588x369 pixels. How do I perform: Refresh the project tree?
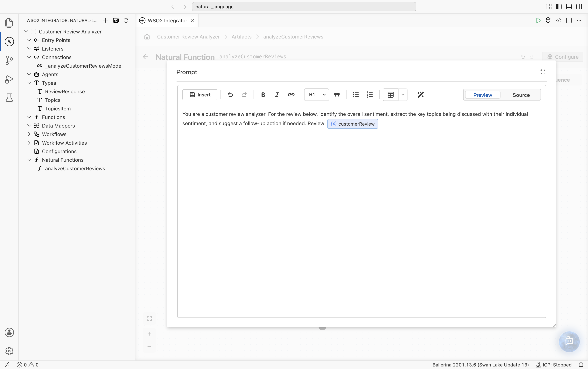(x=126, y=20)
